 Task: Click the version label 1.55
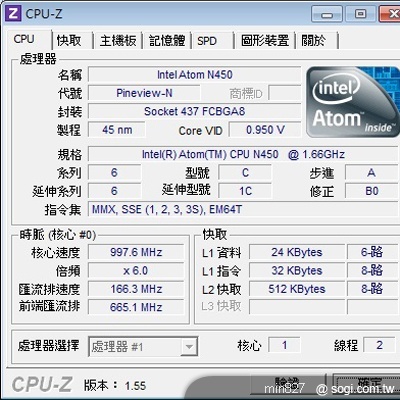135,386
